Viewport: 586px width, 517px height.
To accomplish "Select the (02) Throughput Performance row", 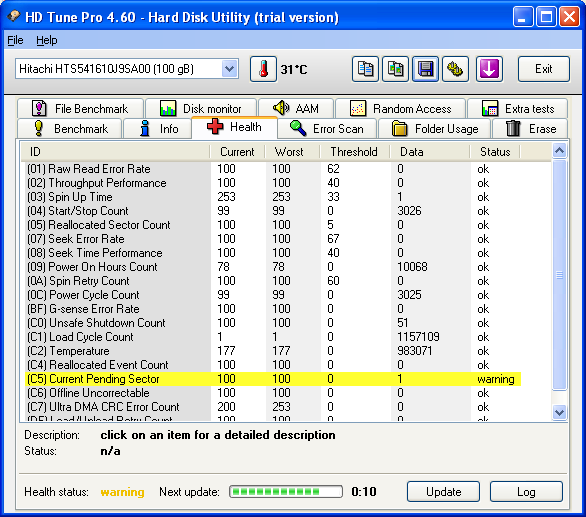I will click(x=273, y=183).
